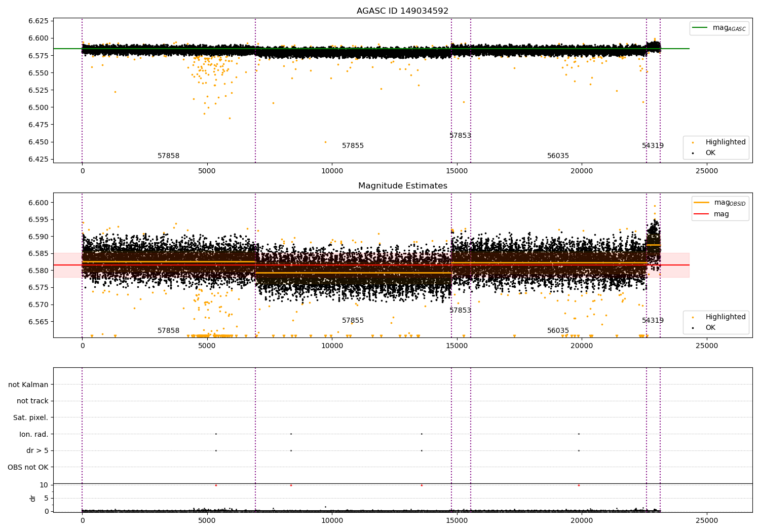Click y-axis tick 6.425 in the AGASC plot
This screenshot has height=532, width=760.
pos(39,160)
